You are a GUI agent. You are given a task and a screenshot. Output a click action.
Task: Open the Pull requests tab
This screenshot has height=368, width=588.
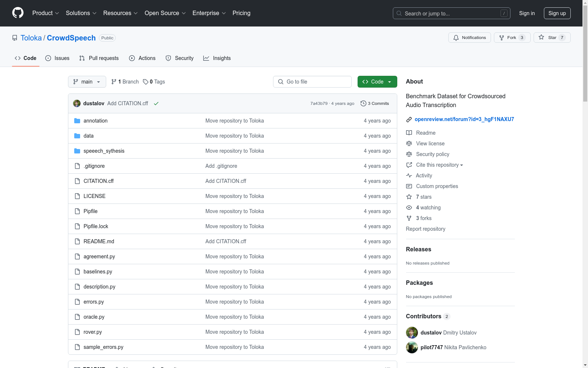click(99, 58)
